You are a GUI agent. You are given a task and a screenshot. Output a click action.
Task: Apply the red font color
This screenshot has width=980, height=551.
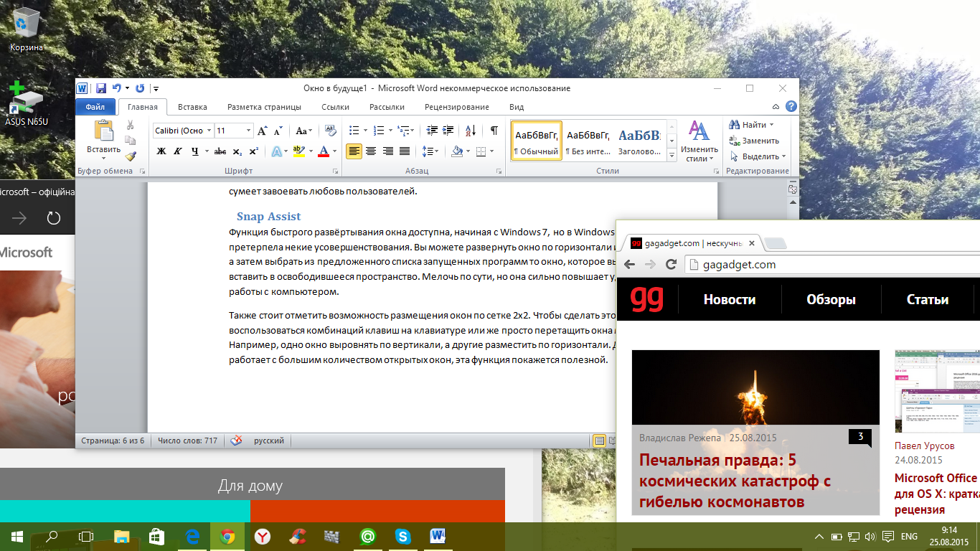point(324,151)
